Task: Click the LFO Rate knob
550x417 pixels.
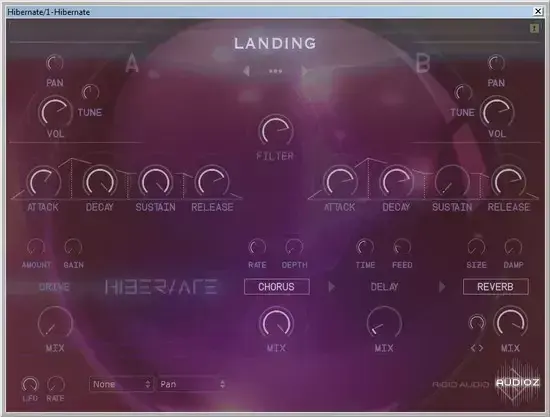Action: tap(56, 384)
